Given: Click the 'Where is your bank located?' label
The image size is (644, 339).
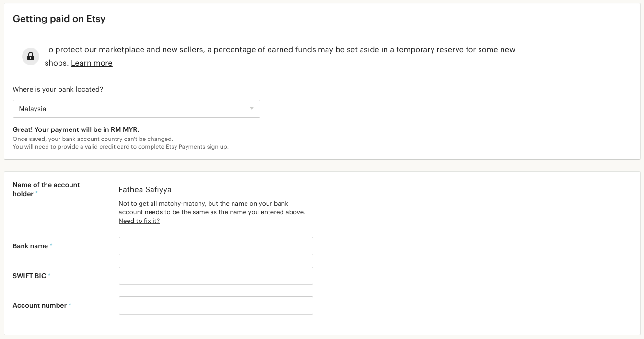Looking at the screenshot, I should click(x=58, y=89).
